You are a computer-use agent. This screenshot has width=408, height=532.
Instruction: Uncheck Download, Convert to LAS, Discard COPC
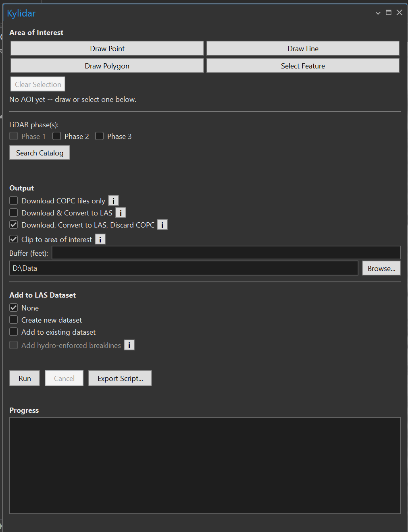14,225
